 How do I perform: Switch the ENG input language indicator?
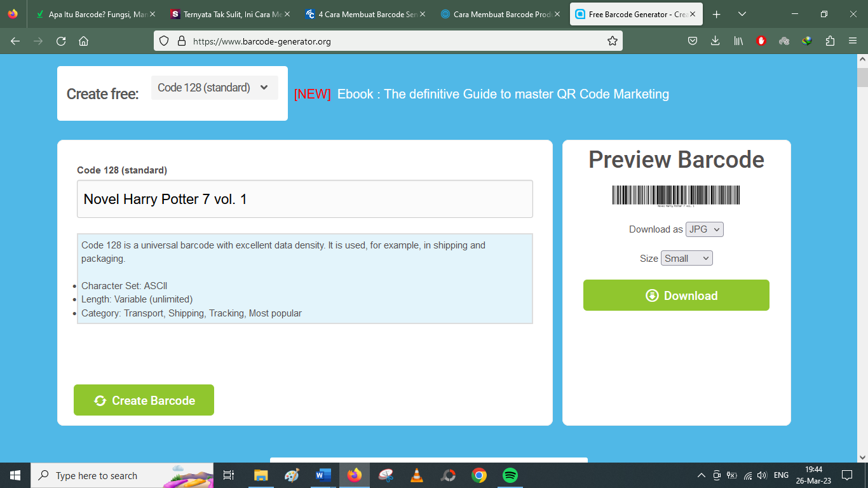pyautogui.click(x=782, y=475)
